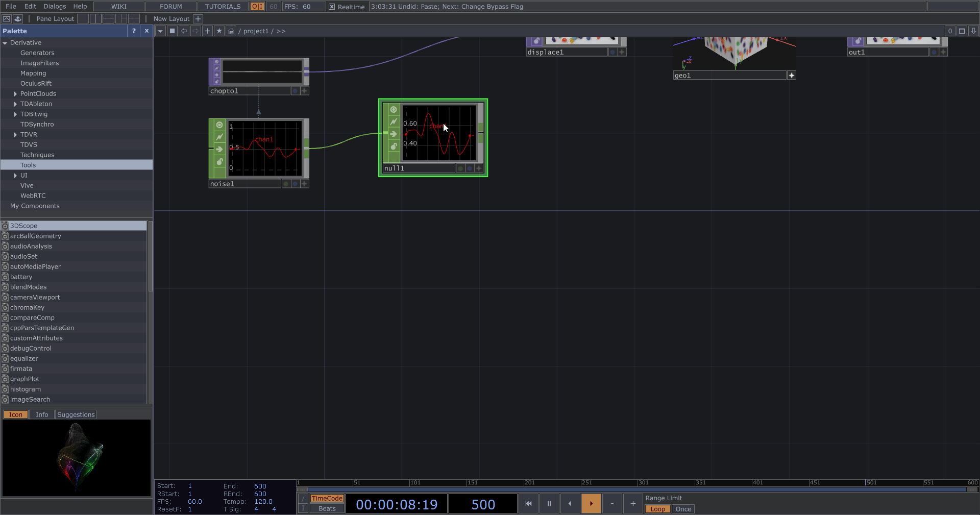Screen dimensions: 980x515
Task: Click the bookmark star in network toolbar
Action: click(x=219, y=31)
